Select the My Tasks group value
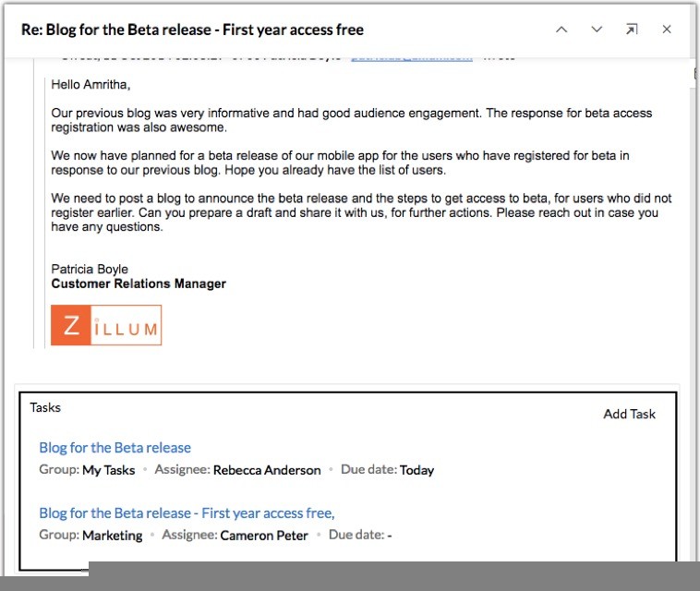 [x=108, y=470]
